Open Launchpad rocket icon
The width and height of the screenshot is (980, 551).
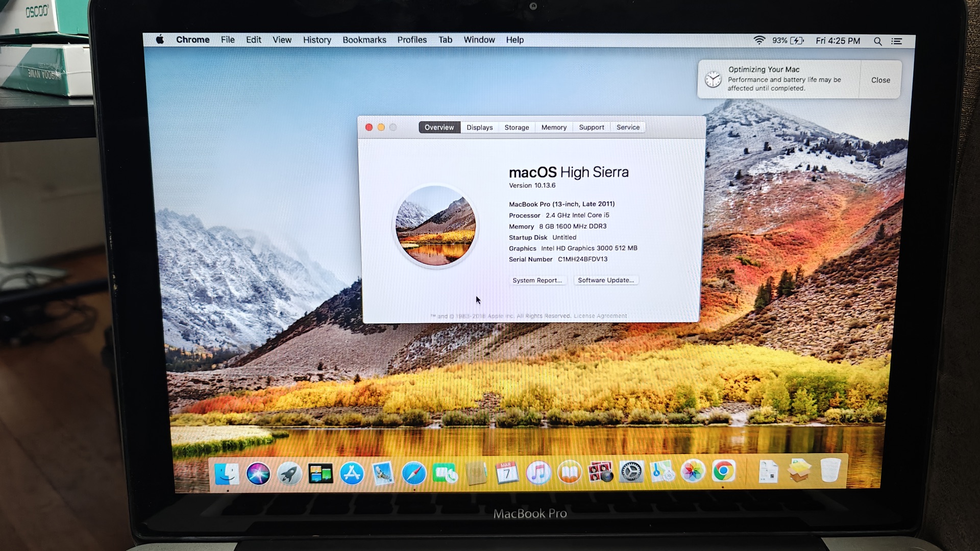click(x=289, y=473)
